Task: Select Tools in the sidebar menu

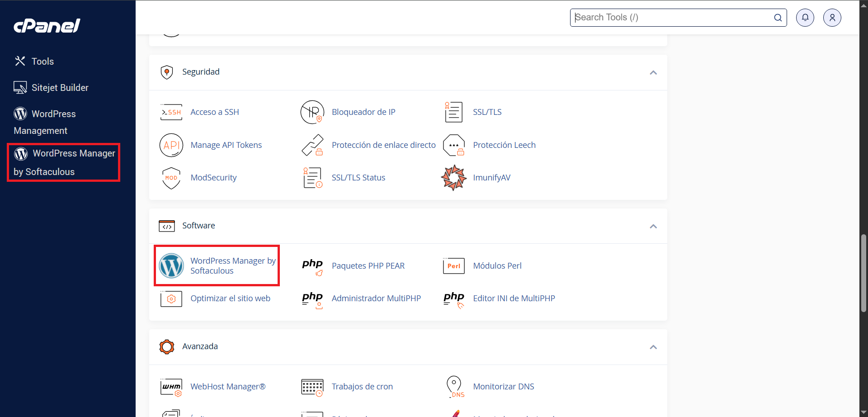Action: coord(42,62)
